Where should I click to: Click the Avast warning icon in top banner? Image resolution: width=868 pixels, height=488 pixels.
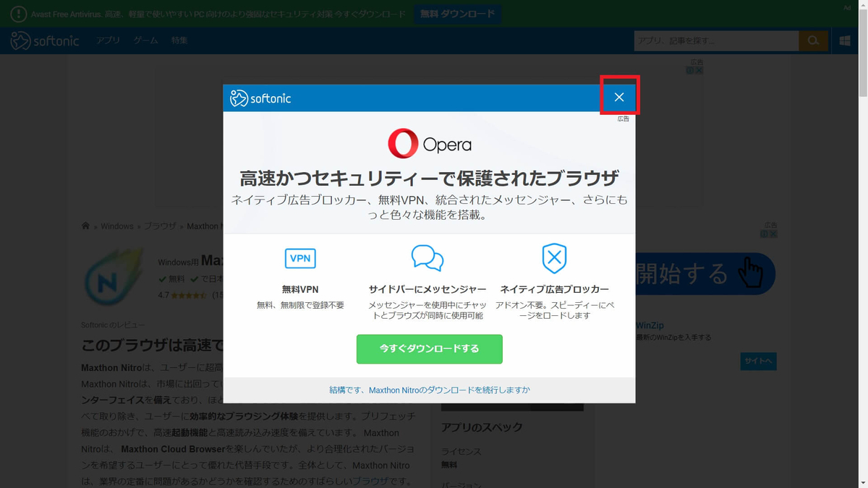pos(18,14)
